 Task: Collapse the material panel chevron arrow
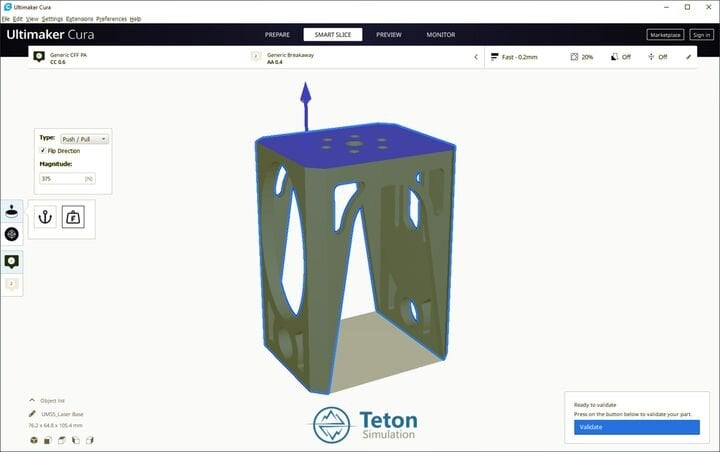tap(476, 57)
